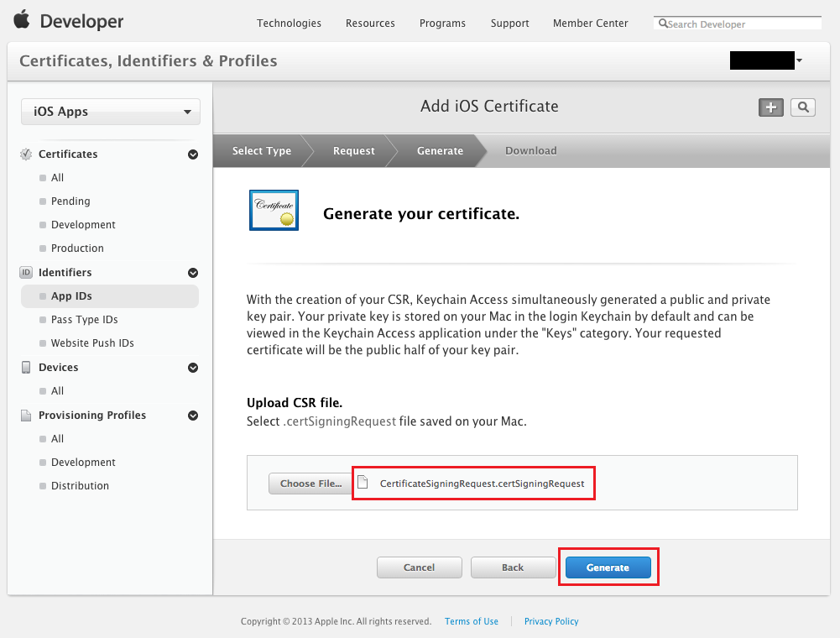Click the Identifiers ID badge icon

[26, 272]
